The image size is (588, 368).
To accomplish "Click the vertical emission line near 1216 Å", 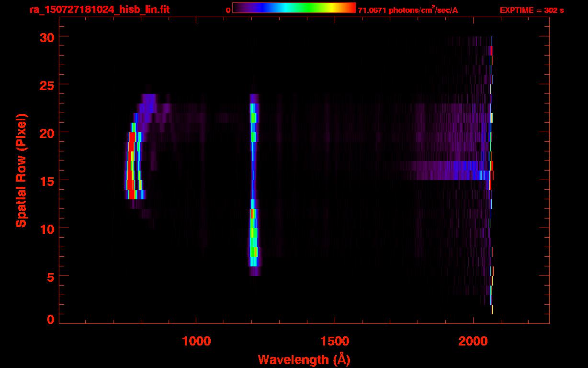I will click(x=253, y=184).
